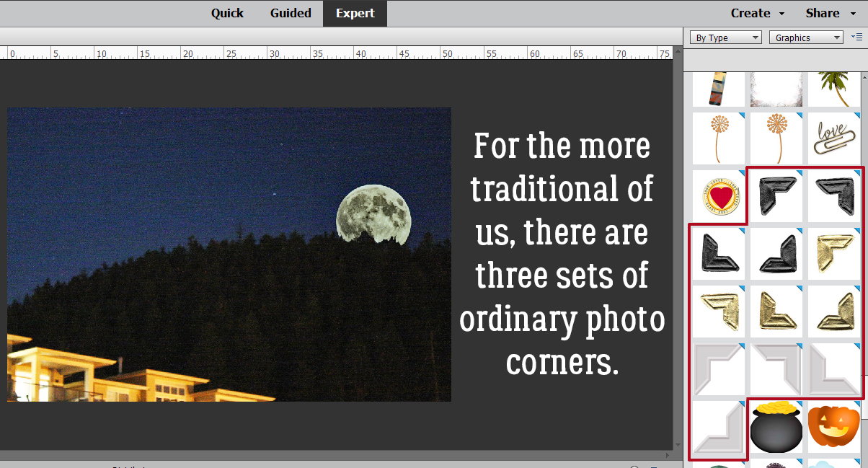Select the gold bottom-right photo corner
Viewport: 868px width, 468px height.
834,311
